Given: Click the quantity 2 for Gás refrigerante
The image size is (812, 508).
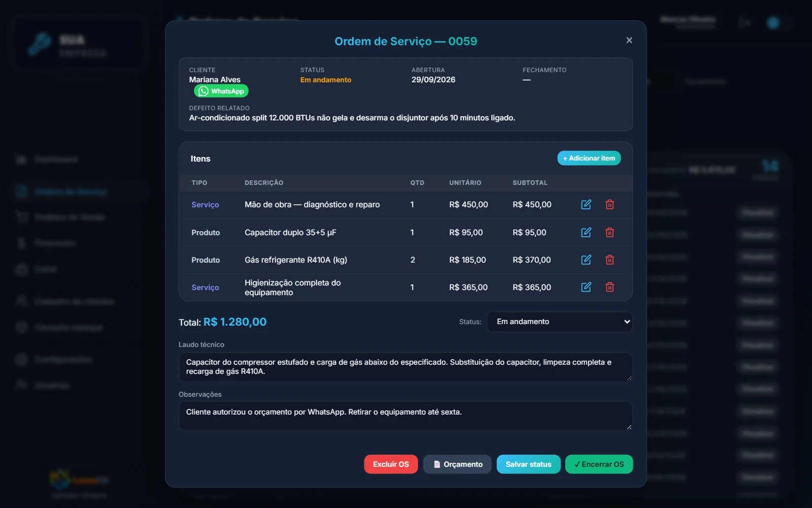Looking at the screenshot, I should pyautogui.click(x=413, y=260).
